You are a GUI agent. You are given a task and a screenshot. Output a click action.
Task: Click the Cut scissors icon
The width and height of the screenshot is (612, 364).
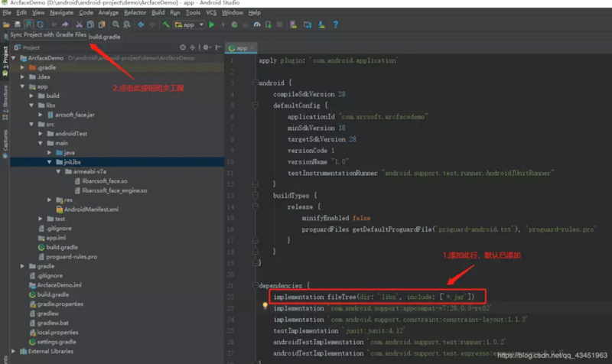(x=79, y=24)
